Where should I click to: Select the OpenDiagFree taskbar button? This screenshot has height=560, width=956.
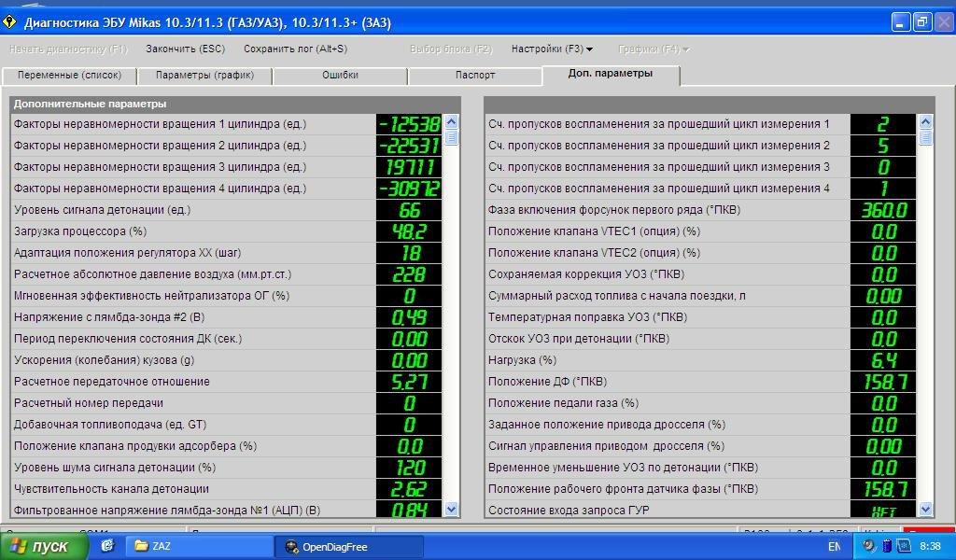(349, 547)
